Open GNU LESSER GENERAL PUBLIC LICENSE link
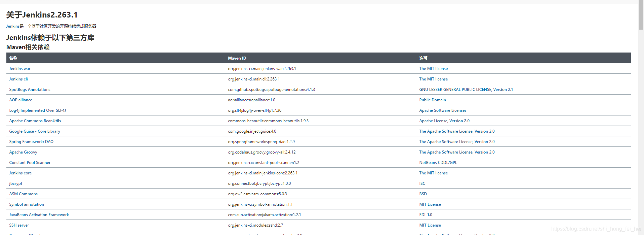The width and height of the screenshot is (644, 235). click(466, 90)
